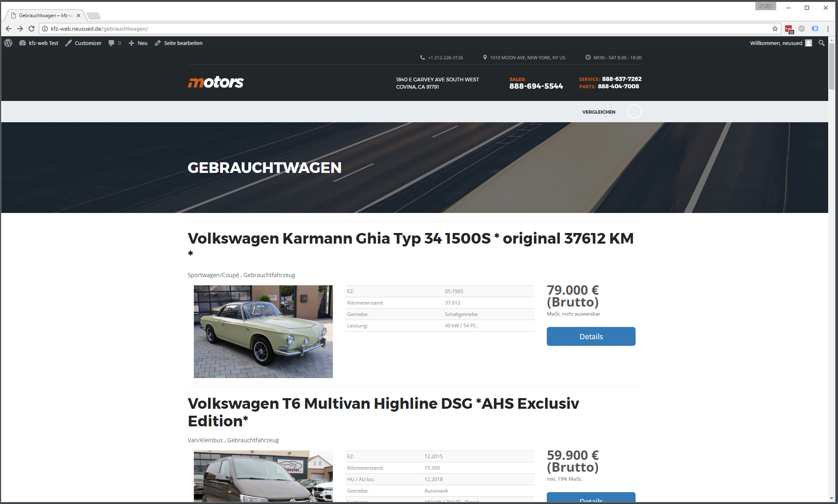The height and width of the screenshot is (504, 838).
Task: Bookmark this page with the star icon
Action: 775,29
